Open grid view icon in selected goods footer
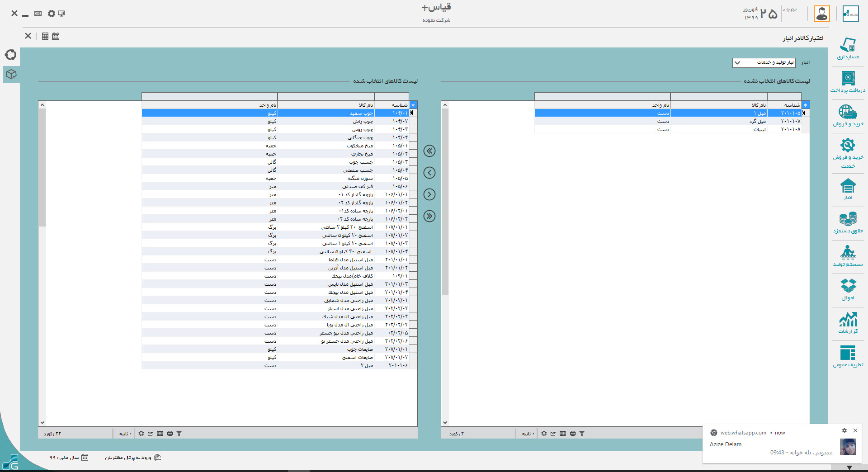Image resolution: width=868 pixels, height=472 pixels. click(x=160, y=434)
